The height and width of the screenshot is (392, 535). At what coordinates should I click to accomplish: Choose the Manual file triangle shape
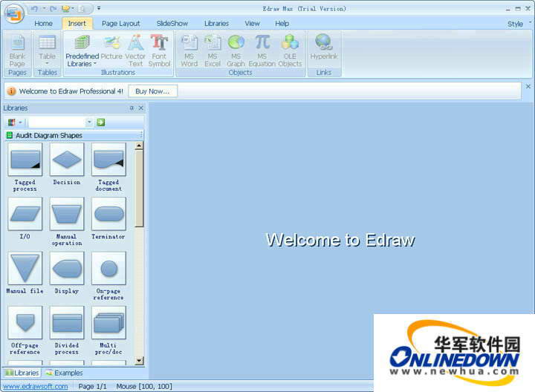[x=25, y=268]
